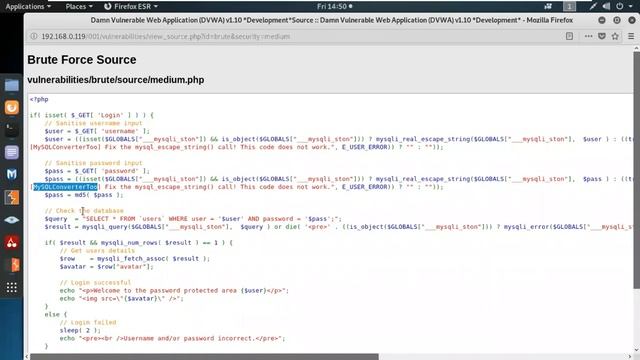This screenshot has width=640, height=360.
Task: Click the 'sleep( 2 );' line
Action: [x=80, y=330]
